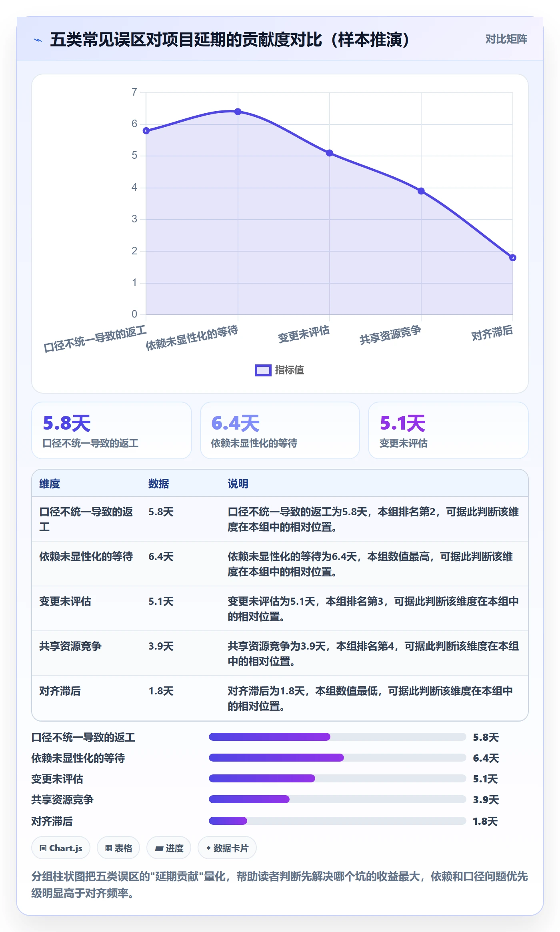
Task: Select the 5.8天 data card
Action: point(112,430)
